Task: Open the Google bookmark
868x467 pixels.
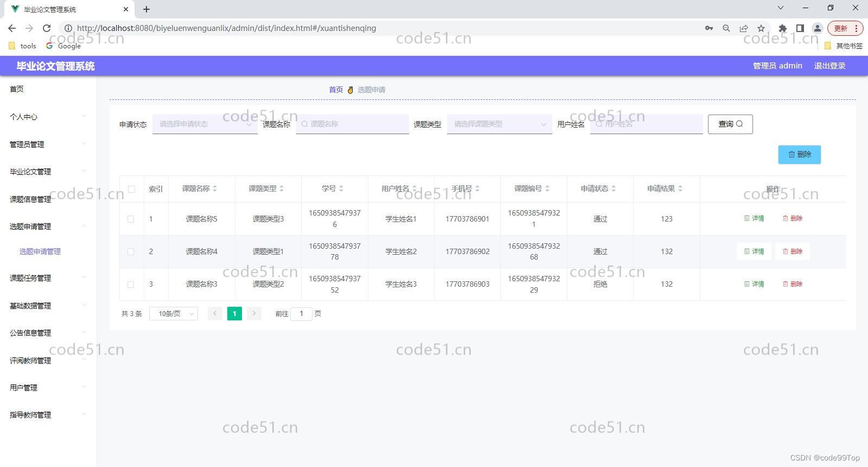Action: (63, 46)
